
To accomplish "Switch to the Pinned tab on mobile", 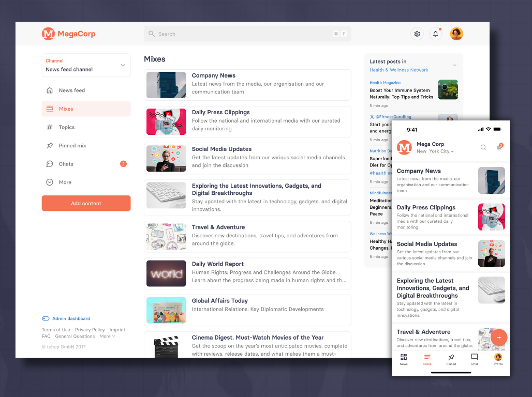I will click(x=451, y=359).
